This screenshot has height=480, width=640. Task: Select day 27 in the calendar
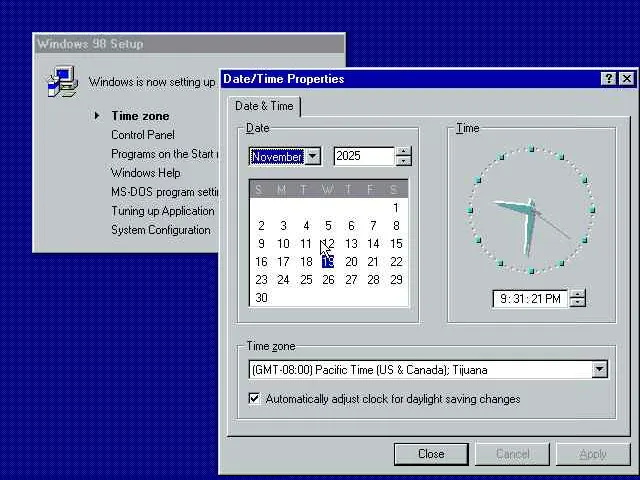[351, 280]
